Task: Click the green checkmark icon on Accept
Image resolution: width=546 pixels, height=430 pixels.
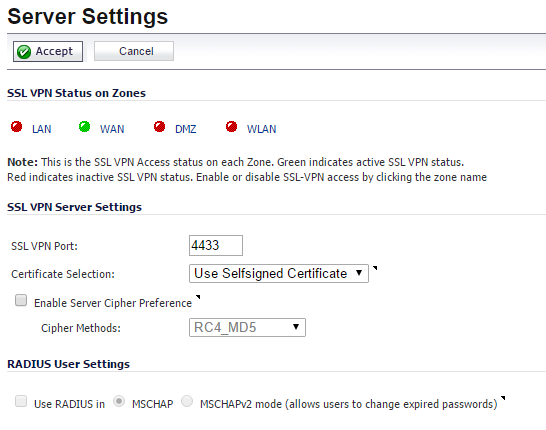Action: click(24, 52)
